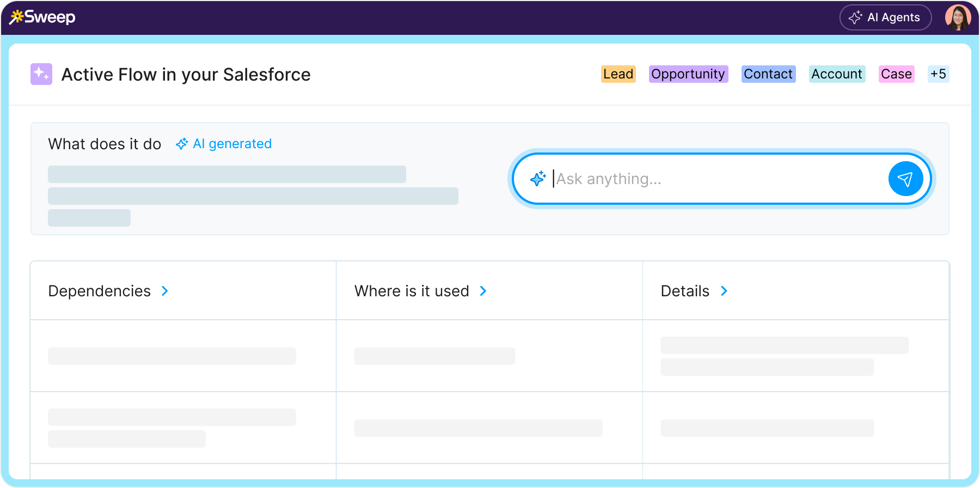The width and height of the screenshot is (980, 488).
Task: Select the Account object tag
Action: [x=837, y=74]
